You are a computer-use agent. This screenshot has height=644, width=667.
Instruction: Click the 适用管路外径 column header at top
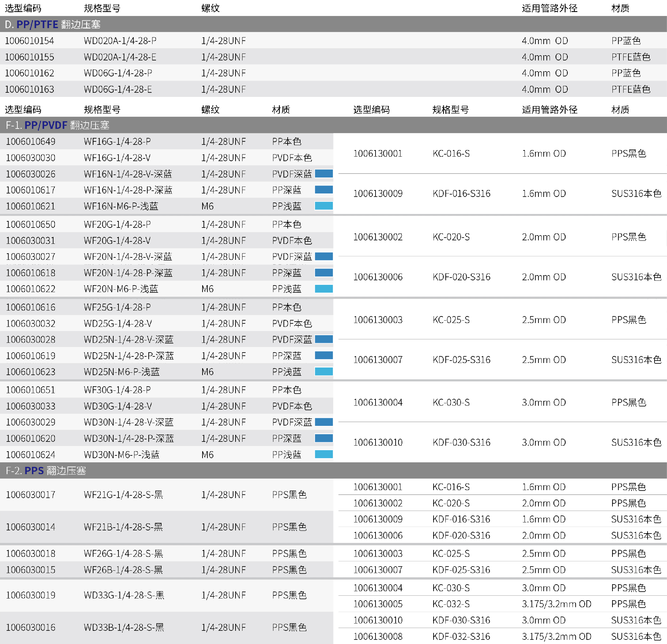(550, 8)
